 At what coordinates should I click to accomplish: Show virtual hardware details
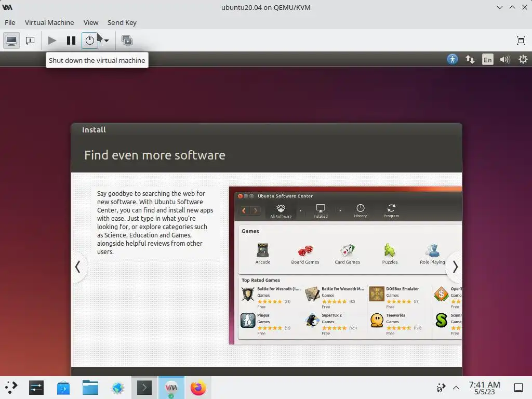click(x=30, y=41)
